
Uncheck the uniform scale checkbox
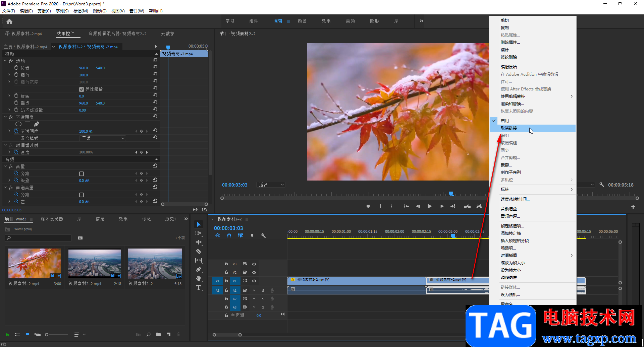[x=81, y=89]
